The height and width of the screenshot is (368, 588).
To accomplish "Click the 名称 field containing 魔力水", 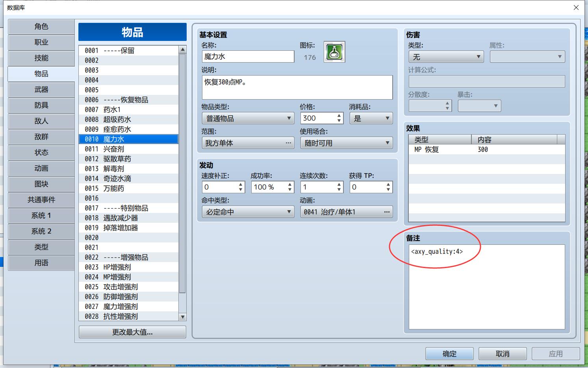I will 248,57.
